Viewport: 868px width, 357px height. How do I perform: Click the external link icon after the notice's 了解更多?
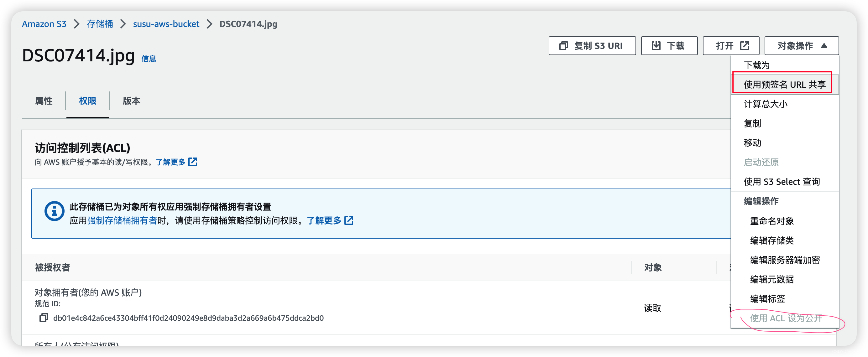click(349, 220)
